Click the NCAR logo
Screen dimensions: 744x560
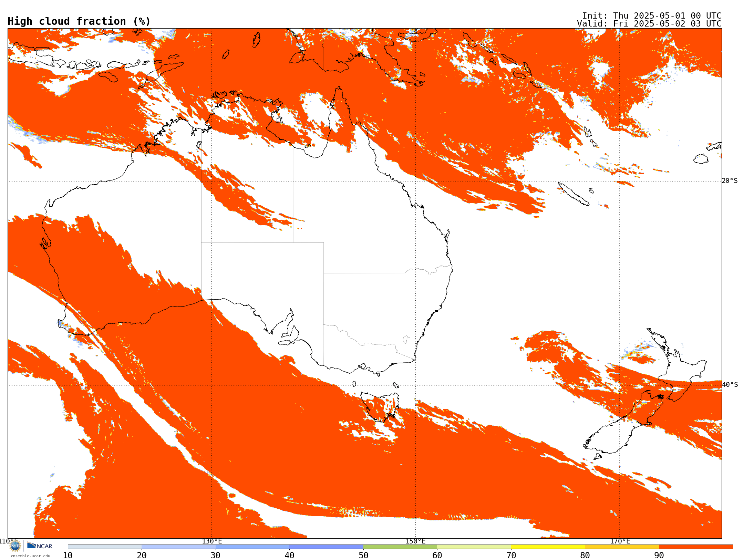click(x=40, y=546)
